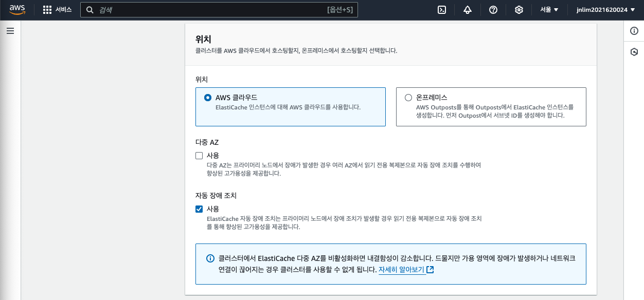Open the AWS console home logo

point(17,10)
